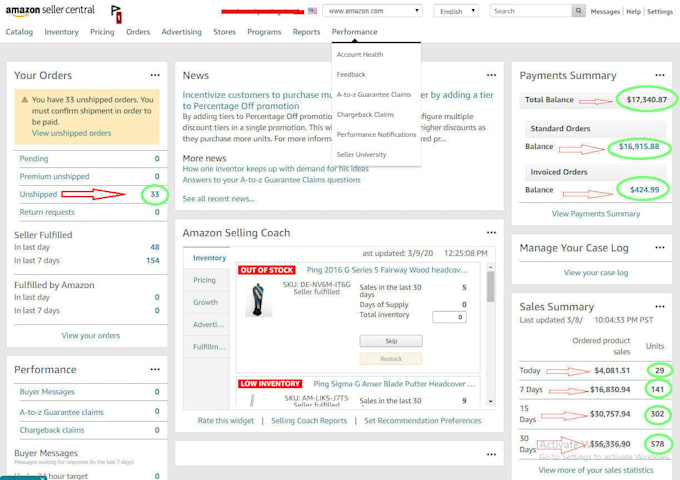Click the Pending orders link

pyautogui.click(x=34, y=159)
